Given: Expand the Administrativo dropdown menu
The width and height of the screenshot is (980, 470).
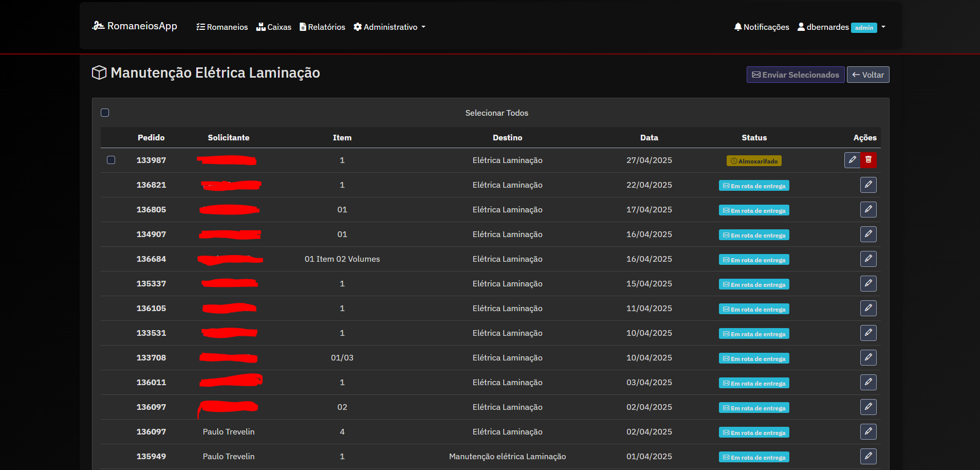Looking at the screenshot, I should coord(390,27).
